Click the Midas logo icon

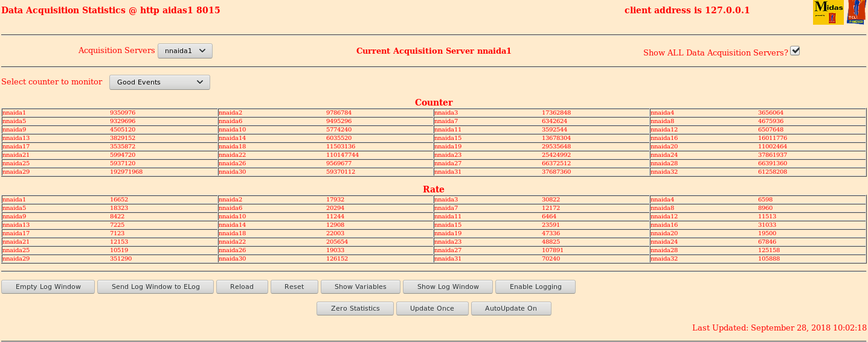(828, 12)
